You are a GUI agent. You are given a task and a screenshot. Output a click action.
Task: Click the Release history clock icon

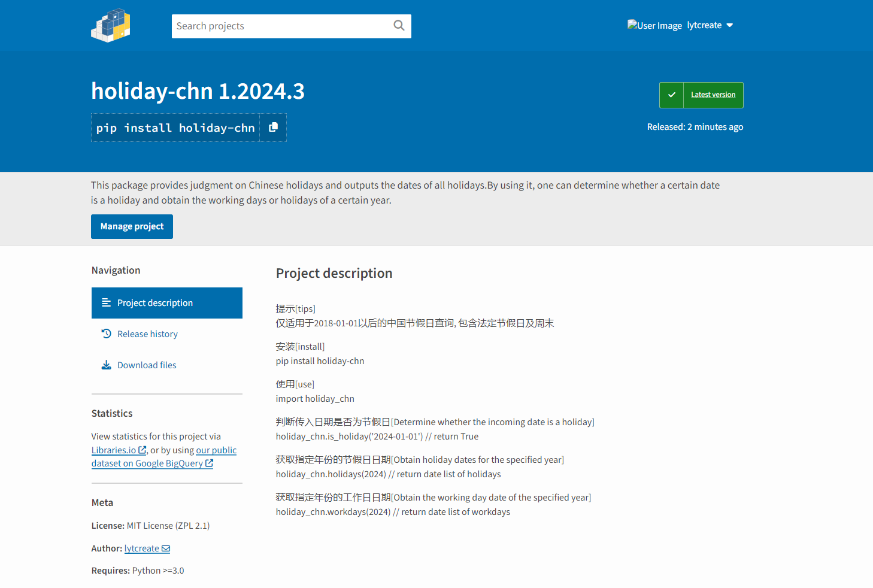pyautogui.click(x=107, y=334)
